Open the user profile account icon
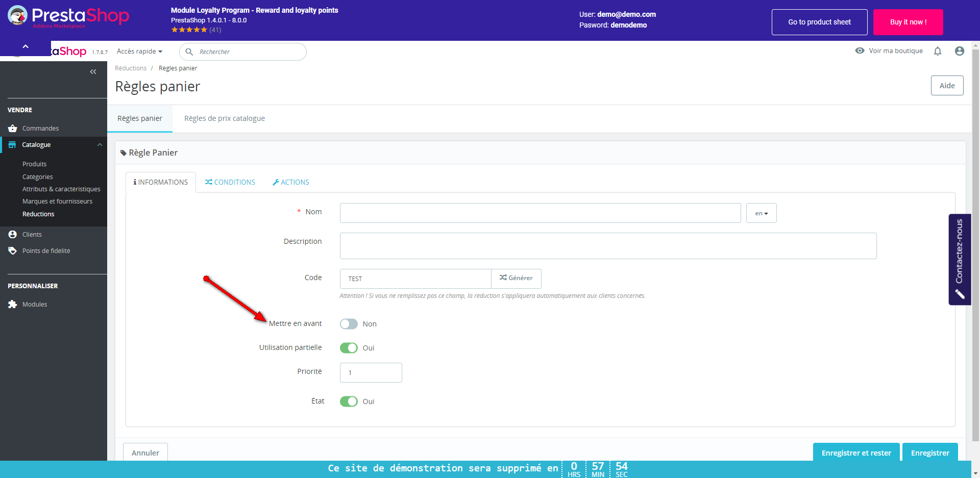Viewport: 980px width, 478px height. click(x=960, y=51)
